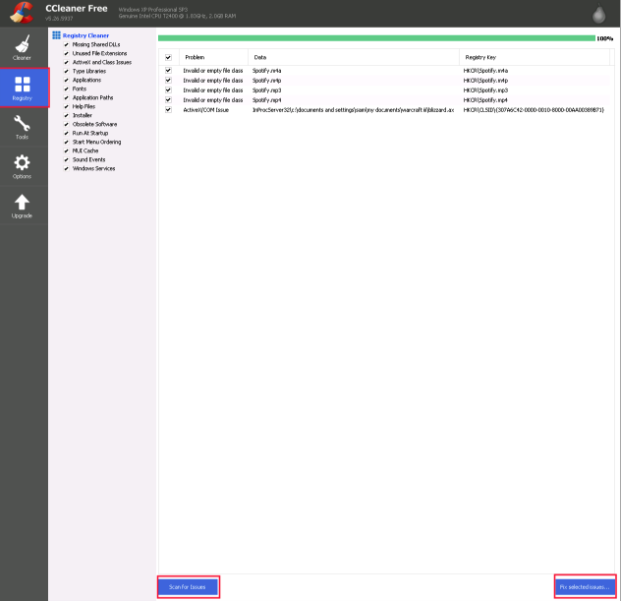The height and width of the screenshot is (601, 622).
Task: Select the Spotify.mp4 data cell
Action: 267,100
